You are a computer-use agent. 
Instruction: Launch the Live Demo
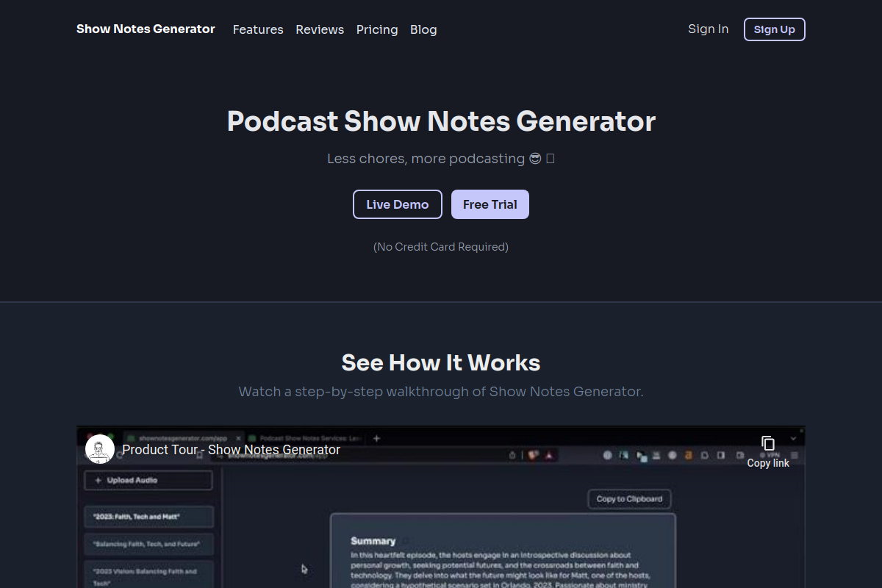(398, 204)
